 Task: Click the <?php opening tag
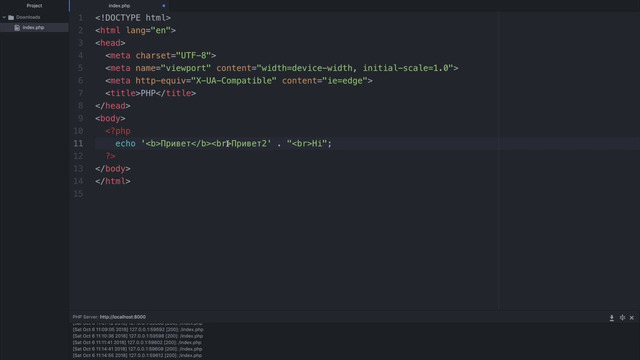click(118, 131)
